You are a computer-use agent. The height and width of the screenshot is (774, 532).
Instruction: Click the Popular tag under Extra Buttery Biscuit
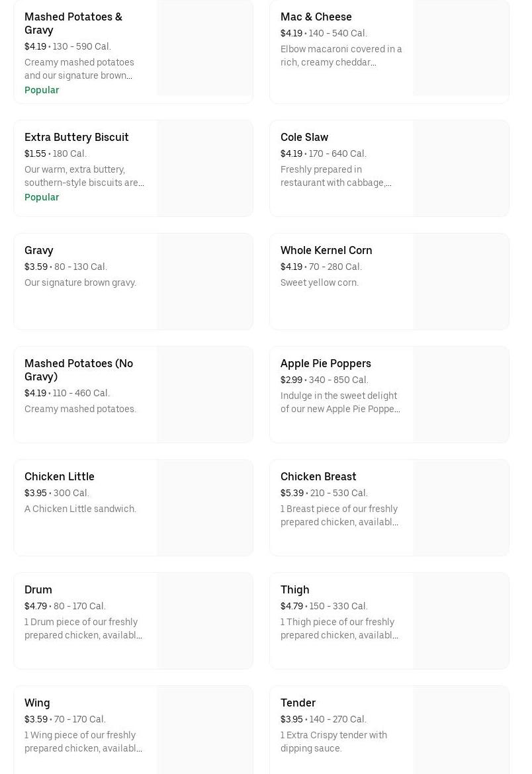pyautogui.click(x=42, y=197)
